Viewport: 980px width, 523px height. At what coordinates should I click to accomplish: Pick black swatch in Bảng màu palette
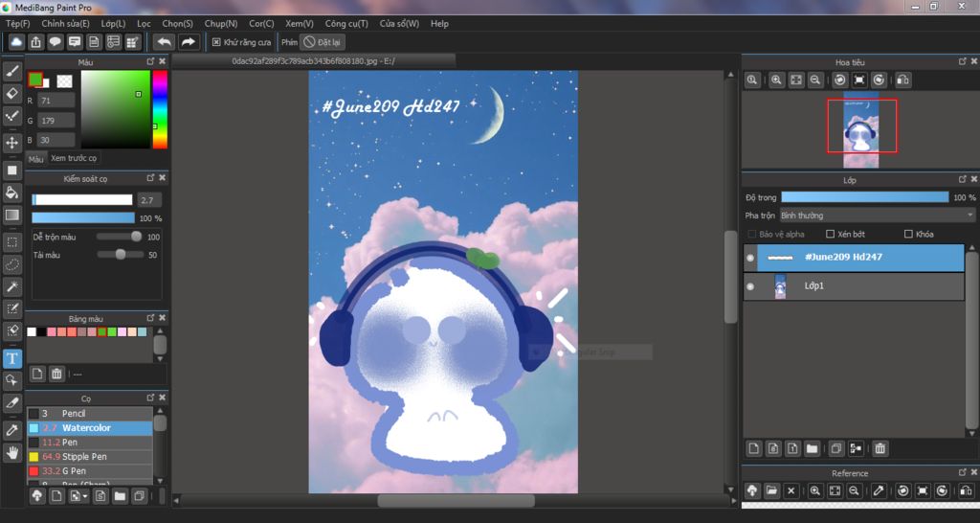(x=41, y=332)
